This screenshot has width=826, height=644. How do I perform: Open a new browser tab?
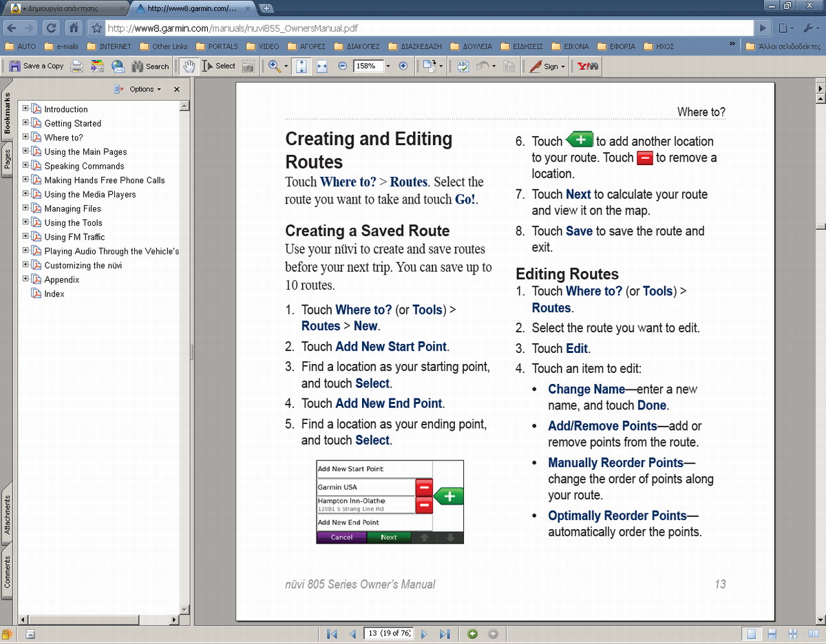[x=266, y=9]
